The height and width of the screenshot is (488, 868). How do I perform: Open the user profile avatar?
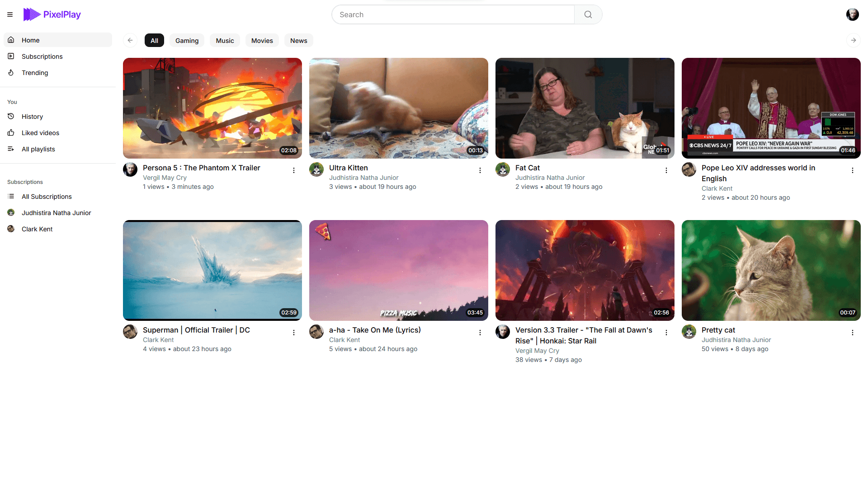coord(852,14)
